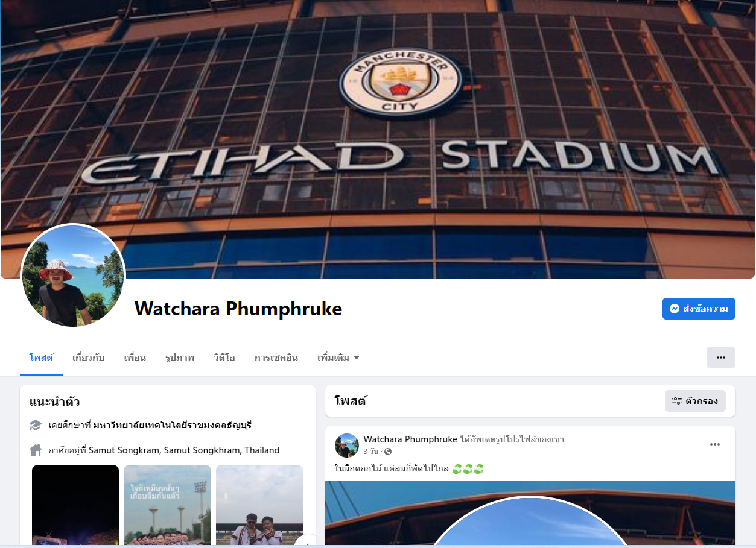Open the ตัวกรอง post filters
The height and width of the screenshot is (548, 756).
(695, 401)
